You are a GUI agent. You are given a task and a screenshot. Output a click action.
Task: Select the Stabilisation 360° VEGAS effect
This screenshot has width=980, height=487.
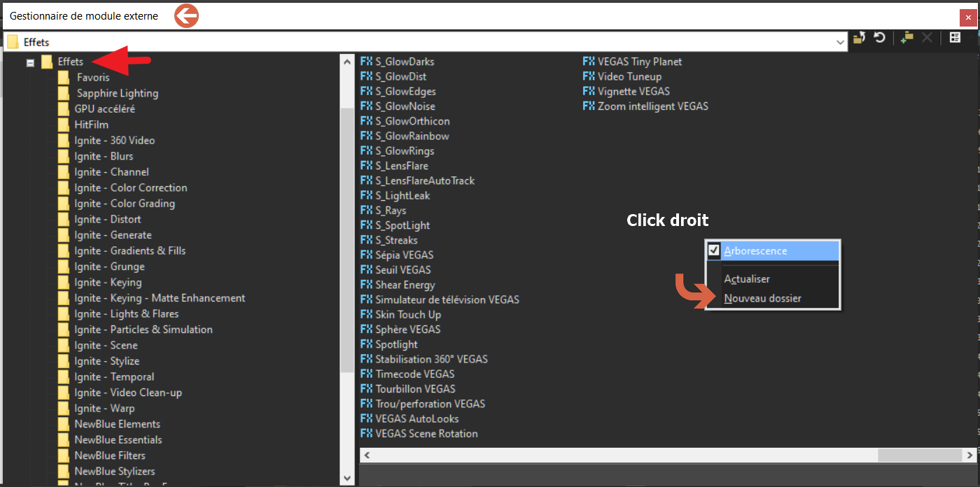click(431, 359)
